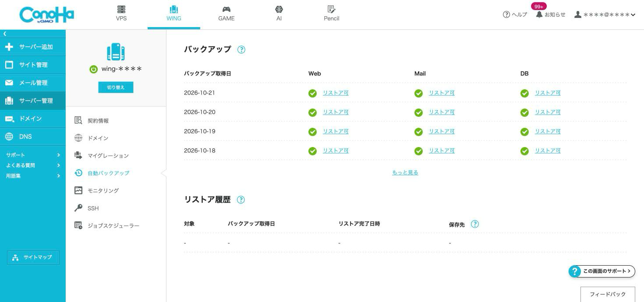Restore DB backup from 2026-10-21
644x302 pixels.
(548, 93)
